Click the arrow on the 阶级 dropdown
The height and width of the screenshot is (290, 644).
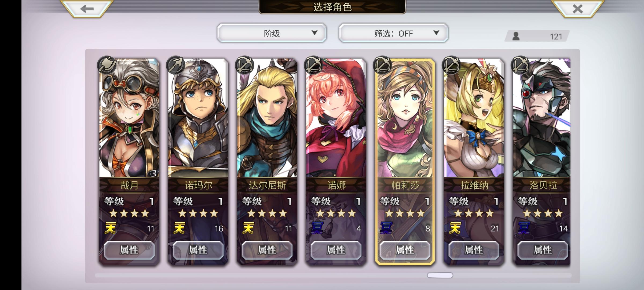click(314, 33)
